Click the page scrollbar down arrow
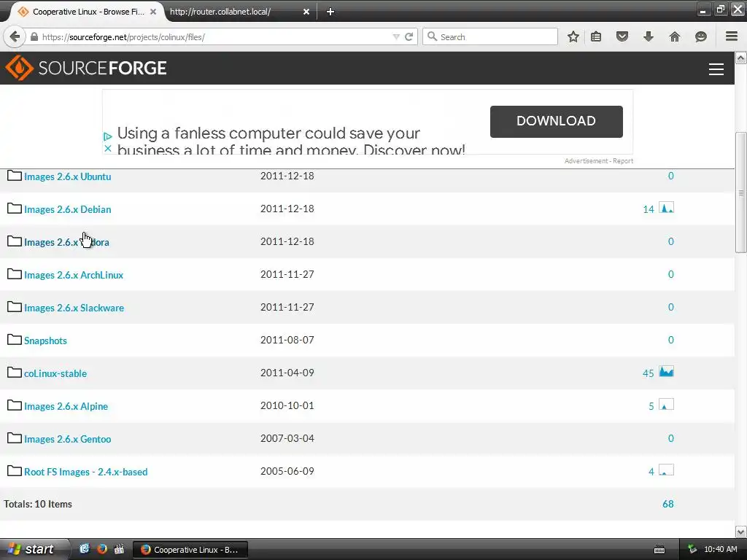 click(x=741, y=532)
